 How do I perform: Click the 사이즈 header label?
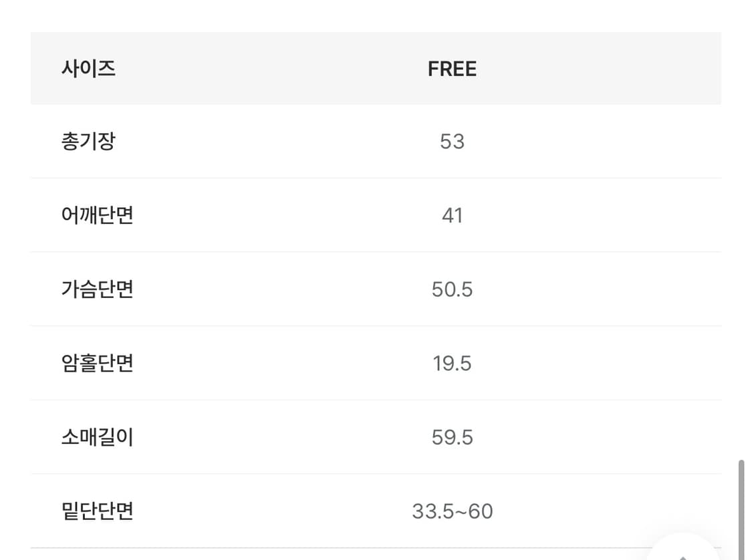88,69
